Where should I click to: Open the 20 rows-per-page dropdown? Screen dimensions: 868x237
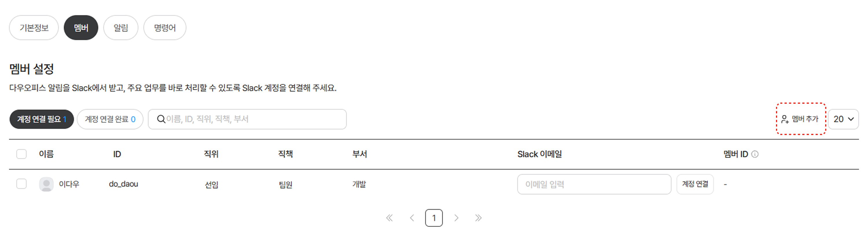(843, 119)
